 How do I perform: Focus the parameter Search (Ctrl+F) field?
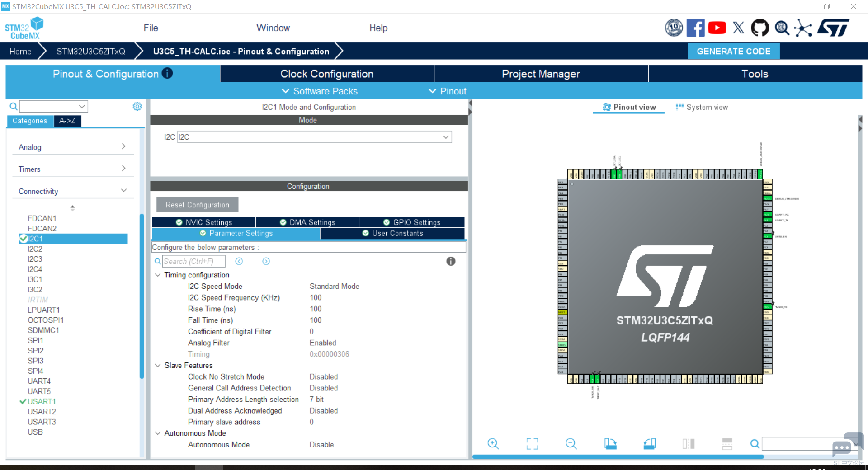193,261
